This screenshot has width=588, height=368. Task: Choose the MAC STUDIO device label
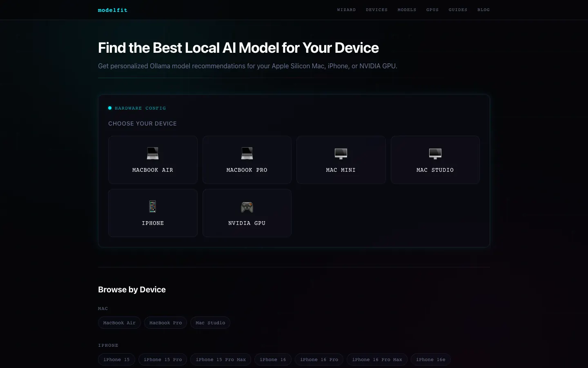(x=435, y=170)
